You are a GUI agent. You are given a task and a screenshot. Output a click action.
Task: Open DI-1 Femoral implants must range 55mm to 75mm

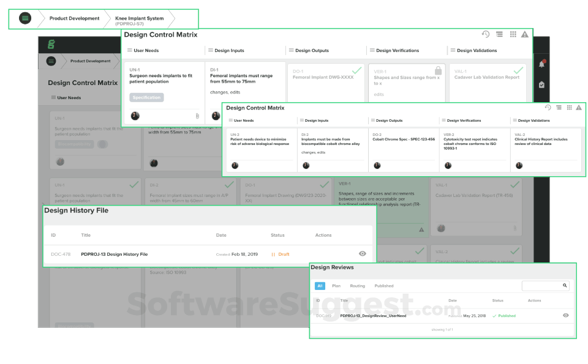(241, 78)
